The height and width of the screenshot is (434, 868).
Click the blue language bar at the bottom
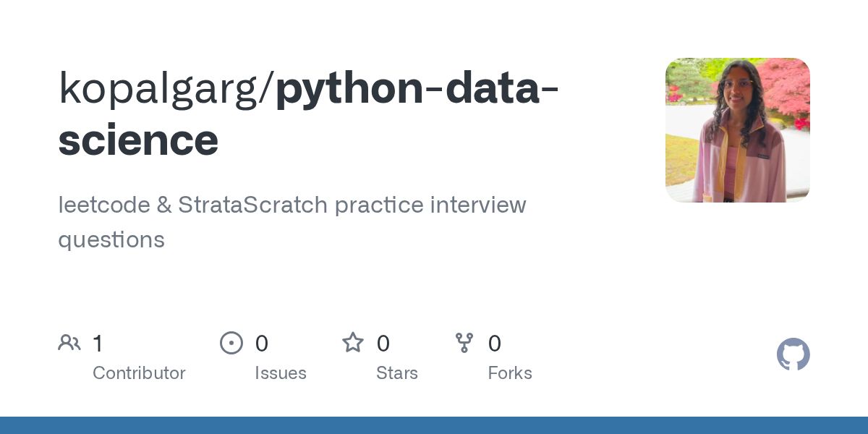point(434,425)
